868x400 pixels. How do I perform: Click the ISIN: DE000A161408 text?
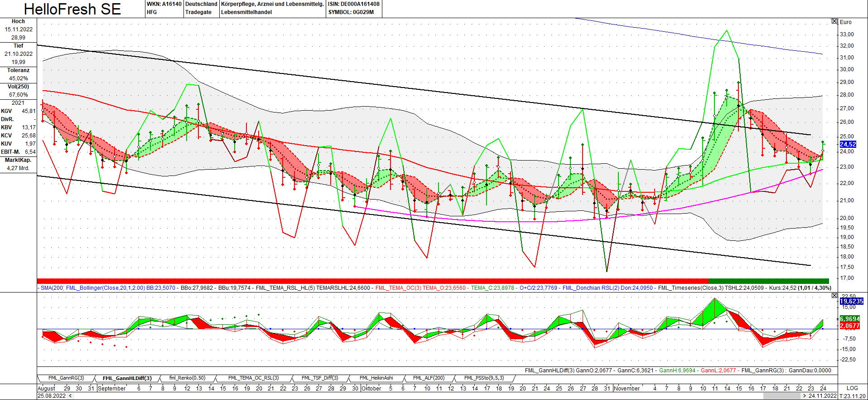354,4
